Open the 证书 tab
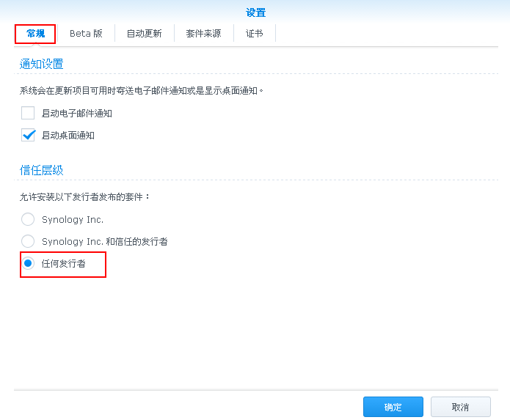This screenshot has height=420, width=510. pos(255,34)
